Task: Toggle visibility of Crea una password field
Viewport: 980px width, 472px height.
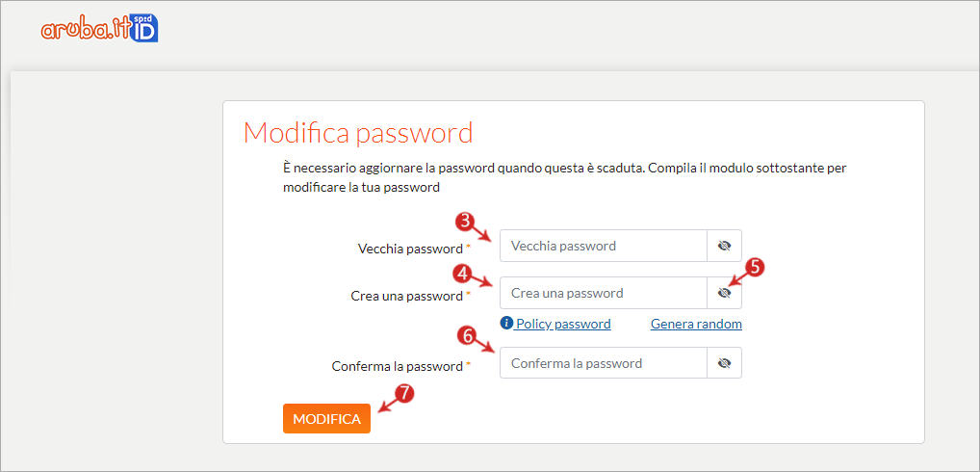Action: point(724,293)
